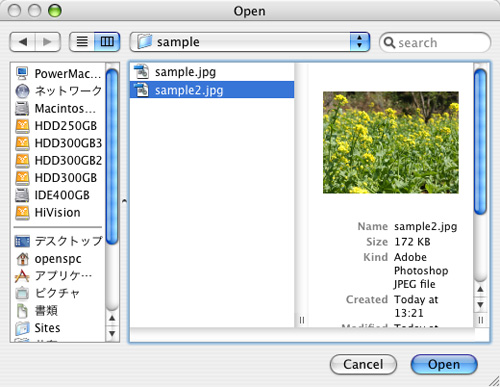This screenshot has height=387, width=500.
Task: Open the HDD300GB3 volume
Action: pos(58,143)
